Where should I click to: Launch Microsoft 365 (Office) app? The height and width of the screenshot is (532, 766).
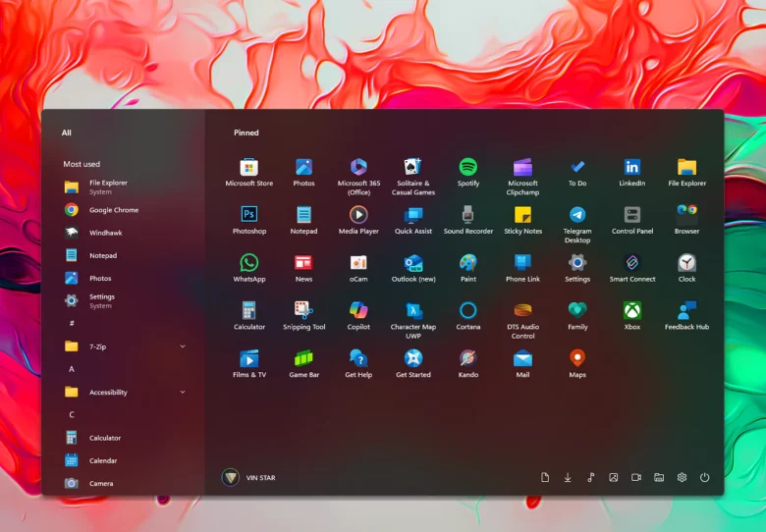click(358, 177)
